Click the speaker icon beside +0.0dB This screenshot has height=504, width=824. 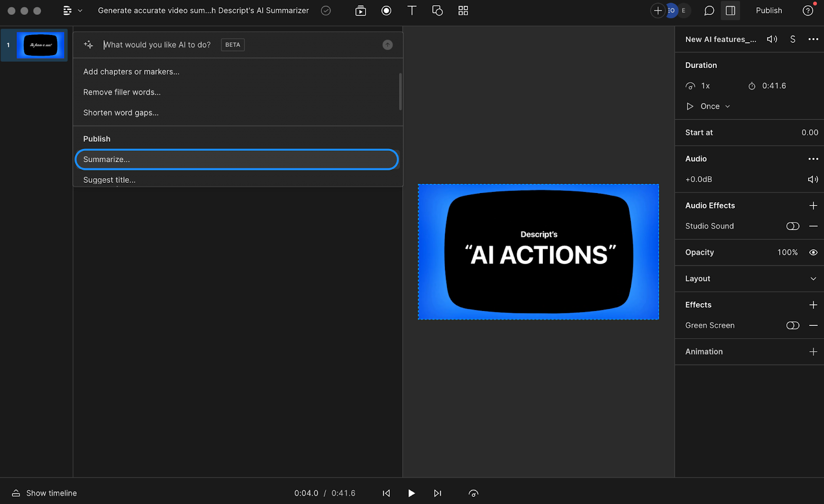pos(813,179)
